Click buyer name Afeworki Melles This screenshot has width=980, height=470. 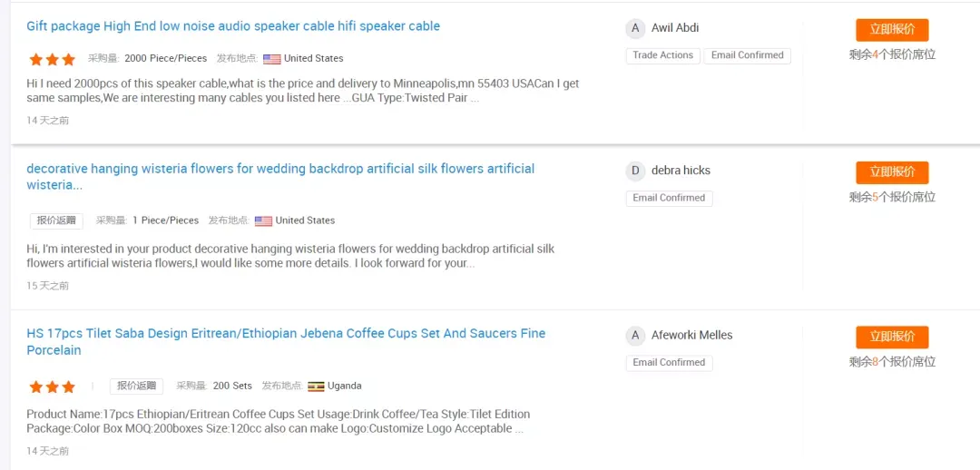click(x=691, y=336)
